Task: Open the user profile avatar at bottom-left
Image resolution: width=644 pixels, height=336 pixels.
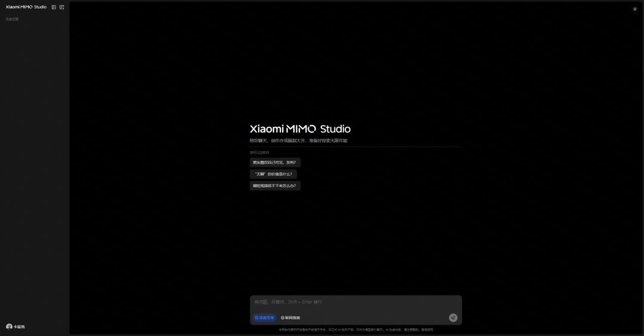Action: [x=9, y=326]
